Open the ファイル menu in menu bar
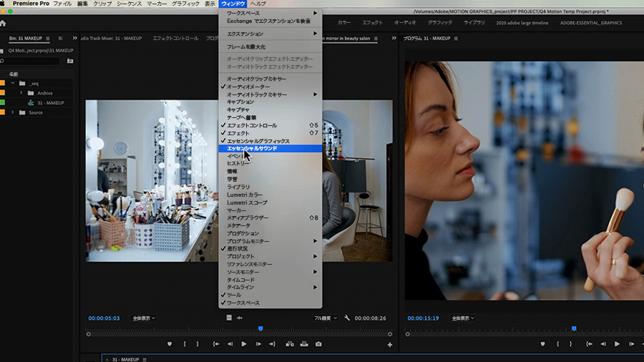Screen dimensions: 644x362 [62, 4]
